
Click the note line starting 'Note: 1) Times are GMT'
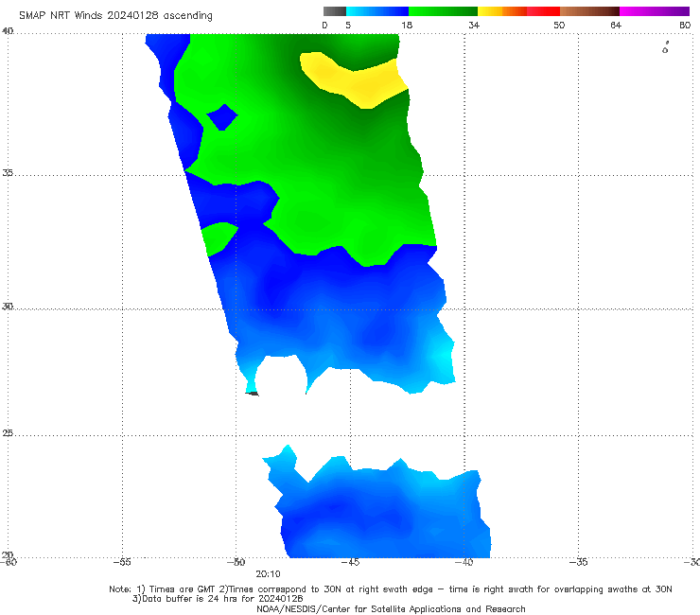[x=390, y=589]
